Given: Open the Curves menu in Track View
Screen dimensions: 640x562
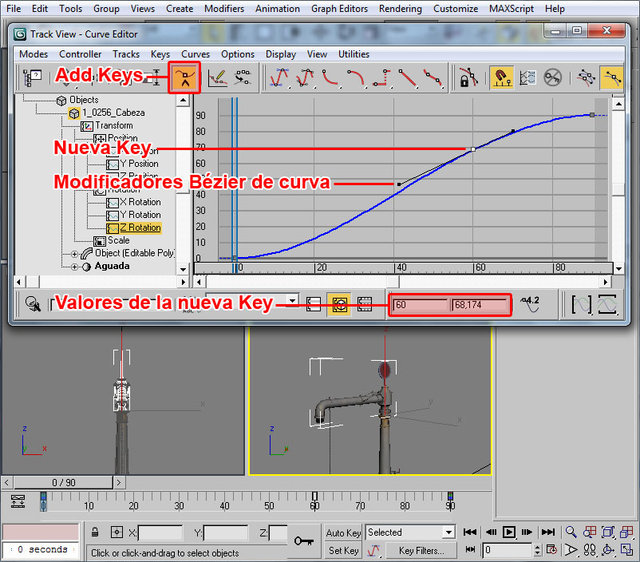Looking at the screenshot, I should (195, 54).
